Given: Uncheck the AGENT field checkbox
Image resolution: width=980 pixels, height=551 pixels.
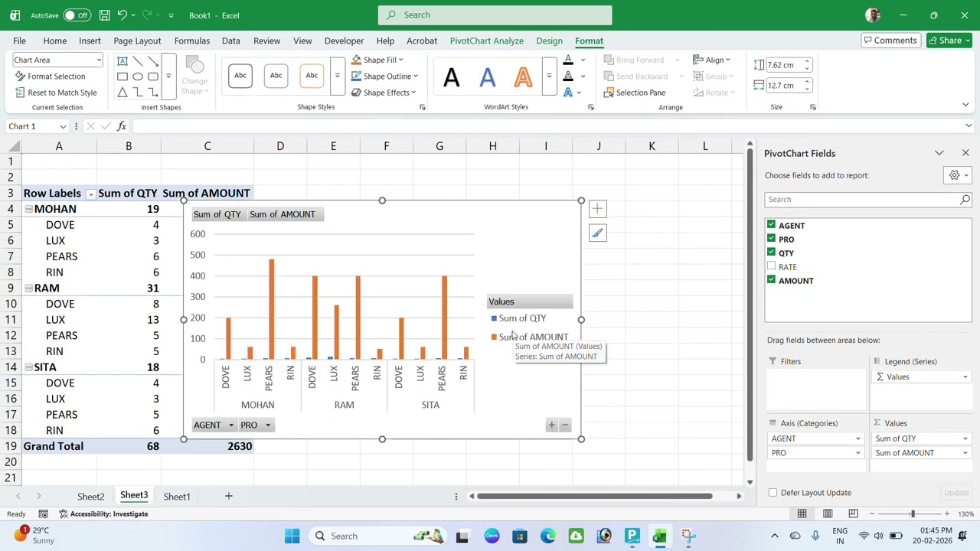Looking at the screenshot, I should pyautogui.click(x=771, y=225).
